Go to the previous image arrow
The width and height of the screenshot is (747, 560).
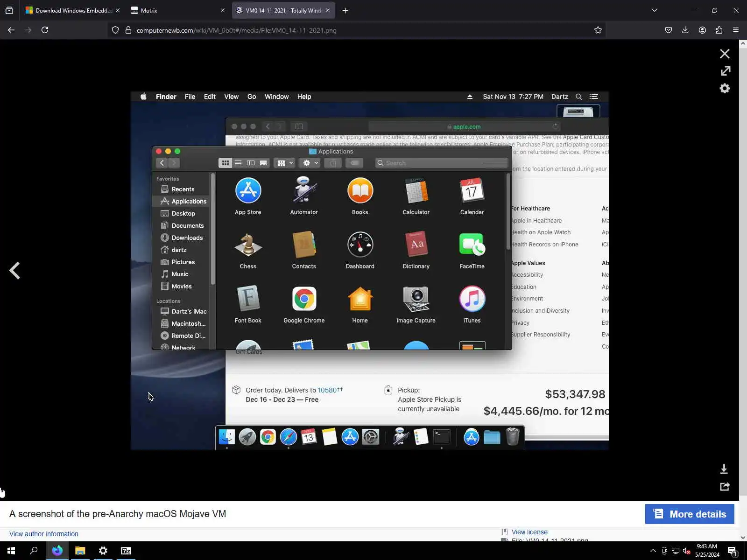pos(15,270)
